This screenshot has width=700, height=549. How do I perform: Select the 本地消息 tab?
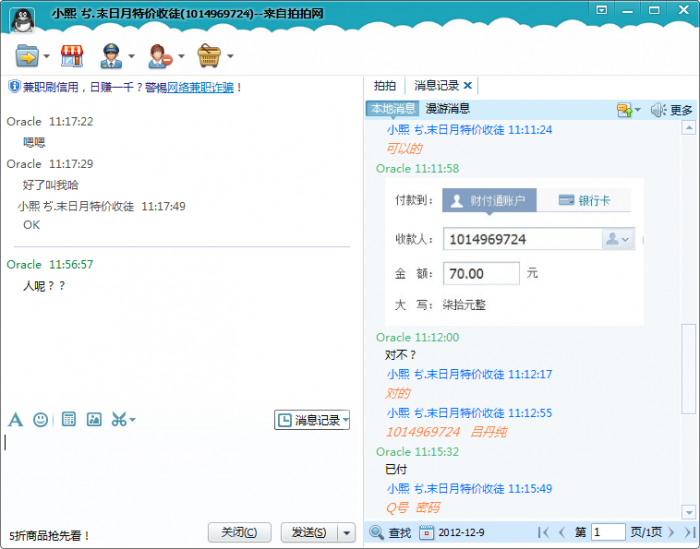point(393,108)
